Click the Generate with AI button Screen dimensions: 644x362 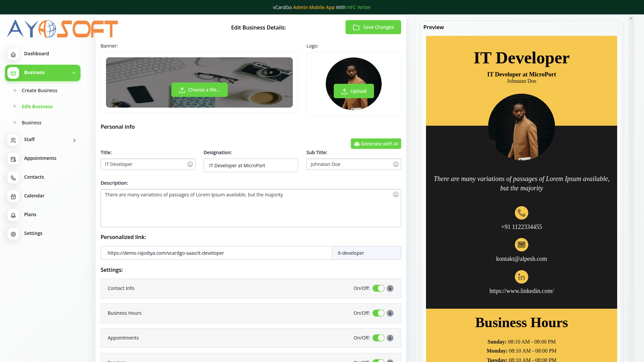pyautogui.click(x=376, y=144)
